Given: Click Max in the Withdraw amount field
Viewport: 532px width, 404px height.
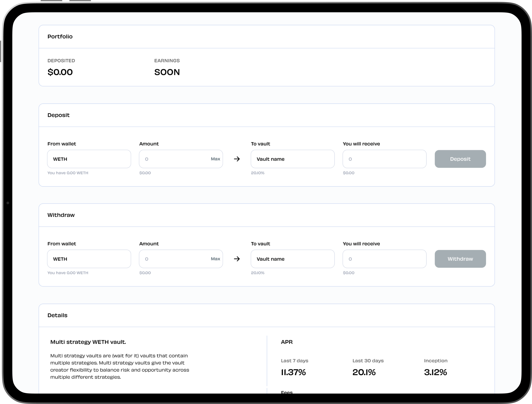Looking at the screenshot, I should 215,259.
